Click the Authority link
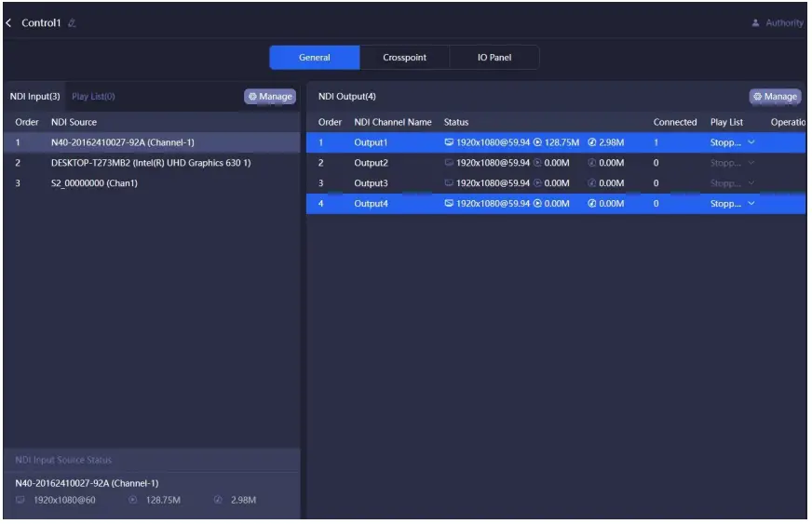Viewport: 812px width, 524px height. point(784,22)
